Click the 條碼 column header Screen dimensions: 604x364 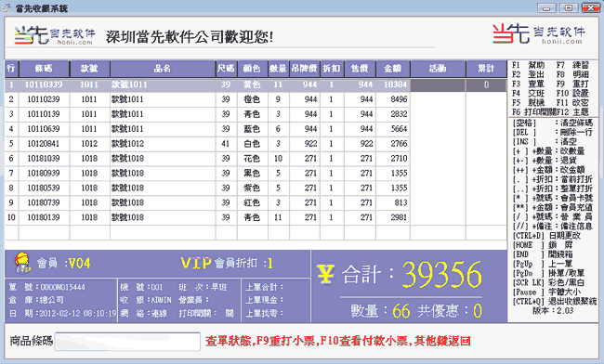44,69
